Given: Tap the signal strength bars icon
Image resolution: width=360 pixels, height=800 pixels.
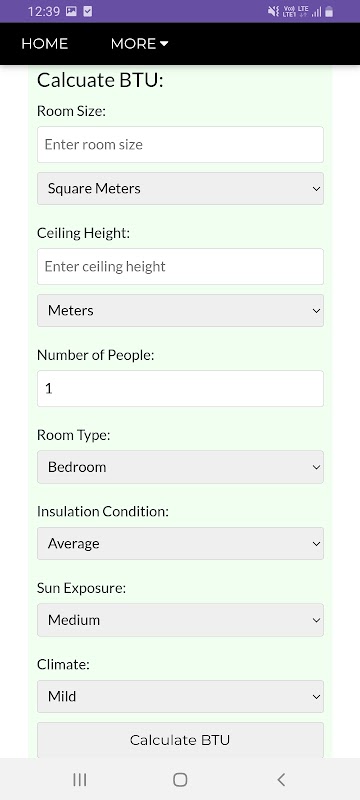Looking at the screenshot, I should coord(317,12).
